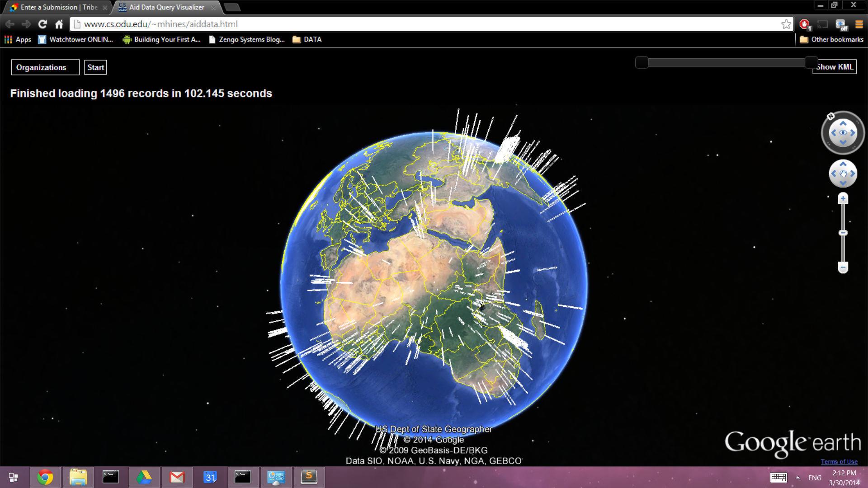
Task: Click the North indicator on compass ring
Action: [x=830, y=116]
